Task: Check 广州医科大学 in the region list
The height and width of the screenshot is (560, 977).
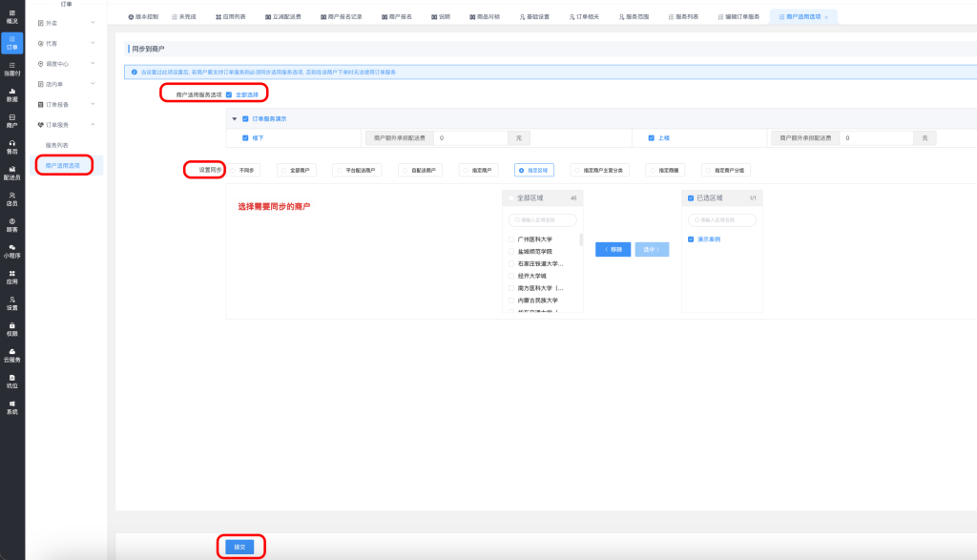Action: coord(512,239)
